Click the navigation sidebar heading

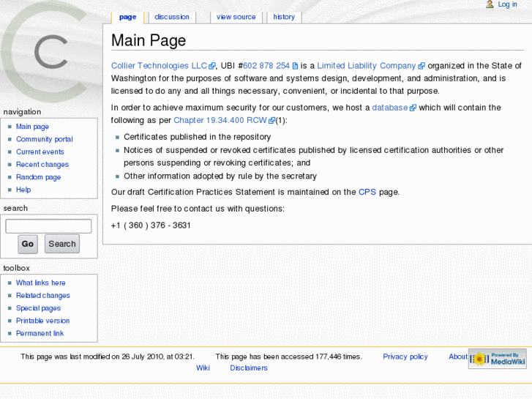click(x=22, y=112)
